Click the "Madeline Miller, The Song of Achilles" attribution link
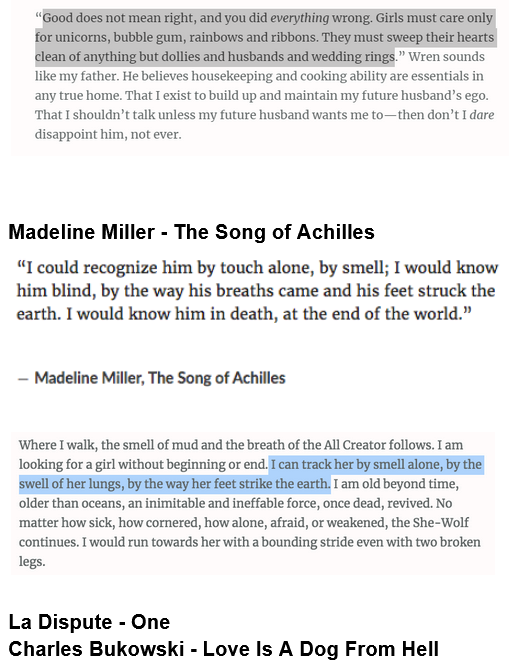Image resolution: width=509 pixels, height=667 pixels. [x=160, y=378]
